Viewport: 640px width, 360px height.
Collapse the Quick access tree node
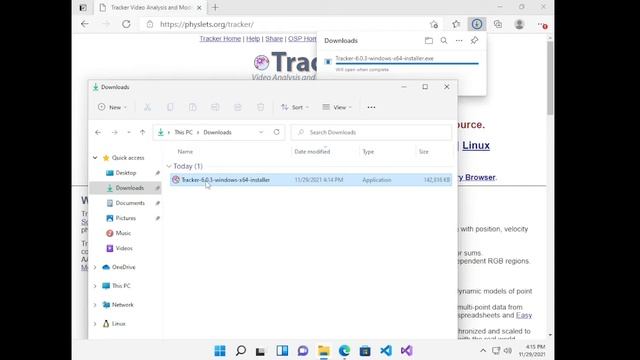click(x=95, y=158)
